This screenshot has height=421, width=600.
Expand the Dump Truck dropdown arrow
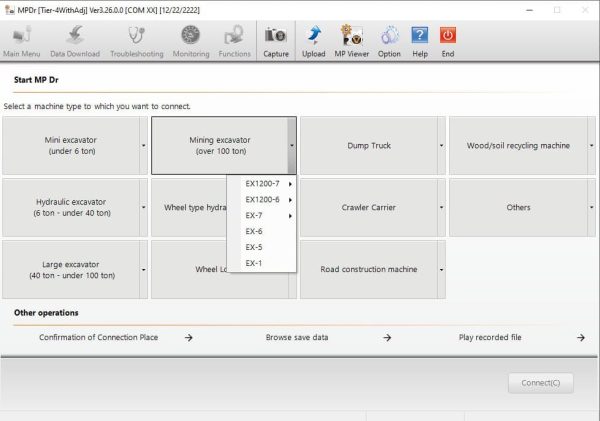(x=442, y=145)
